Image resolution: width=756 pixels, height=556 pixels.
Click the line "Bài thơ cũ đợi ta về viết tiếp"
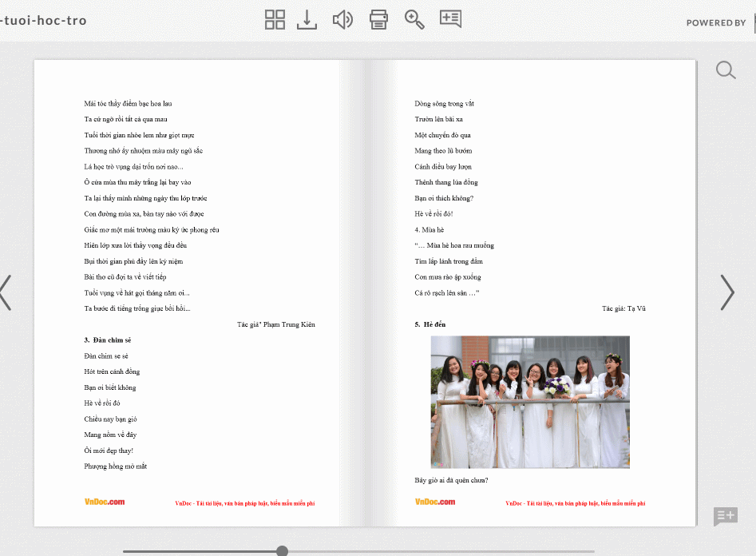125,277
